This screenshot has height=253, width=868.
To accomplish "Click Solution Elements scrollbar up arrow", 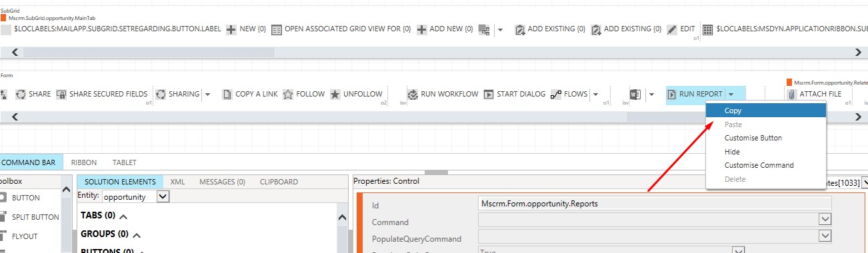I will 342,217.
